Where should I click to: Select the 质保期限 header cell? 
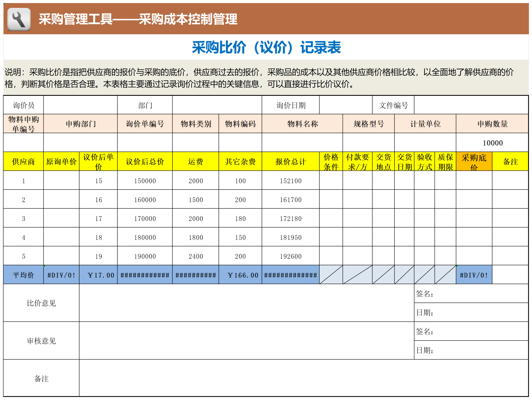pyautogui.click(x=445, y=162)
